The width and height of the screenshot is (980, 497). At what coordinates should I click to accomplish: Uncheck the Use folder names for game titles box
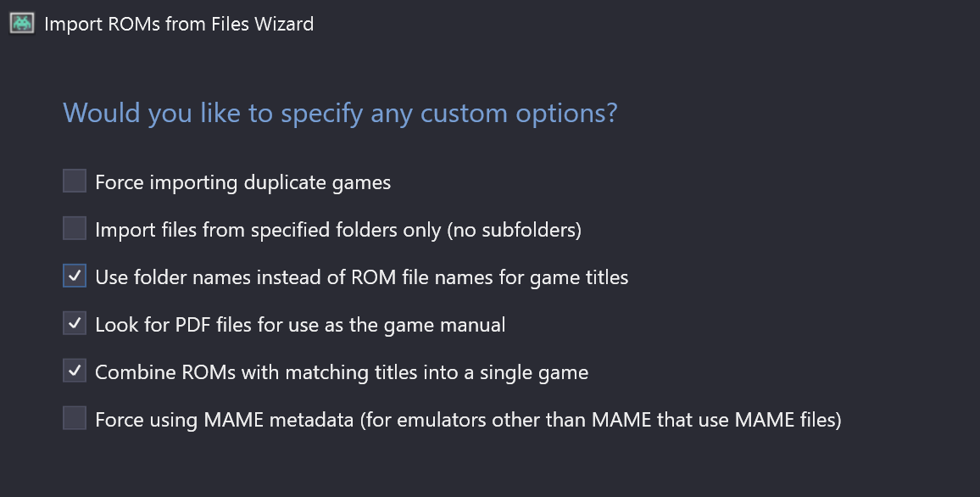(x=75, y=276)
